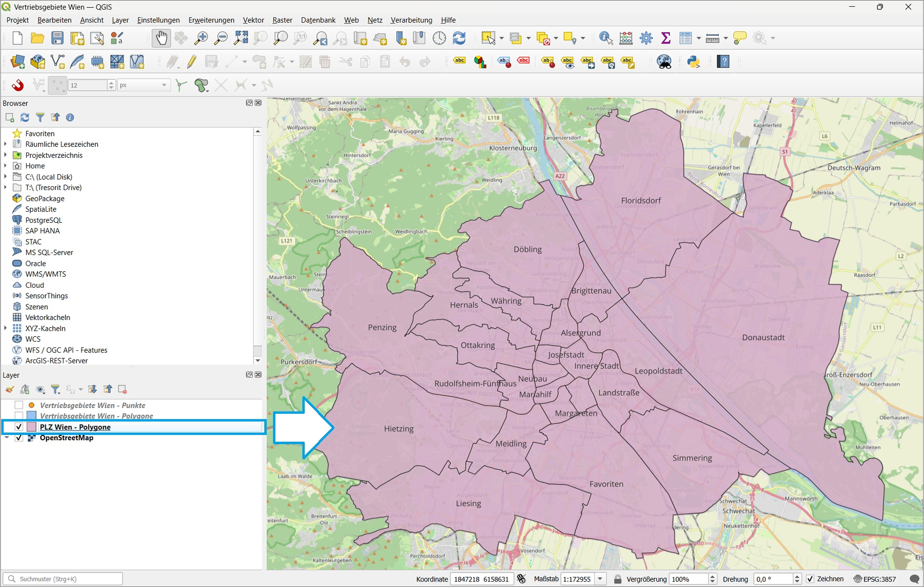Activate the Measure Line tool
Image resolution: width=924 pixels, height=587 pixels.
[x=713, y=38]
